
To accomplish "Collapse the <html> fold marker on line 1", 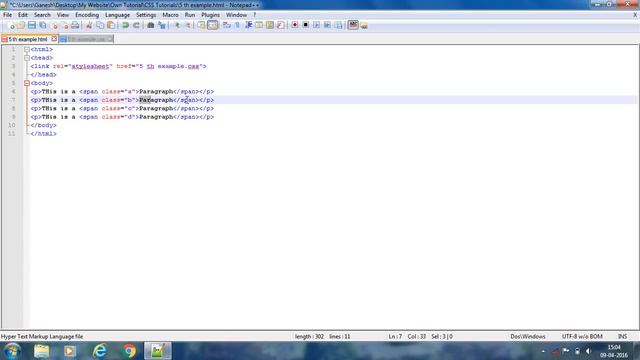I will pyautogui.click(x=27, y=49).
